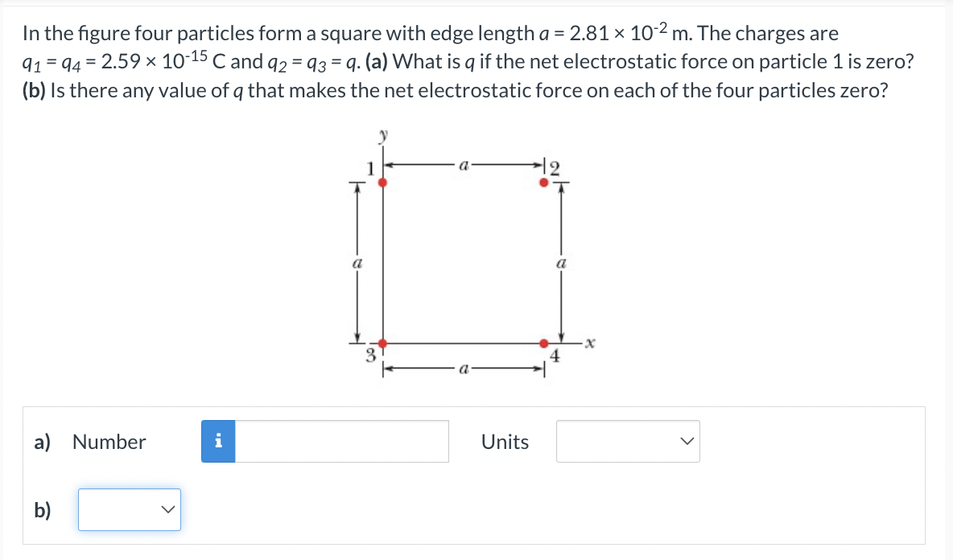Select the b) label below the Number row
The width and height of the screenshot is (953, 560).
pyautogui.click(x=42, y=509)
